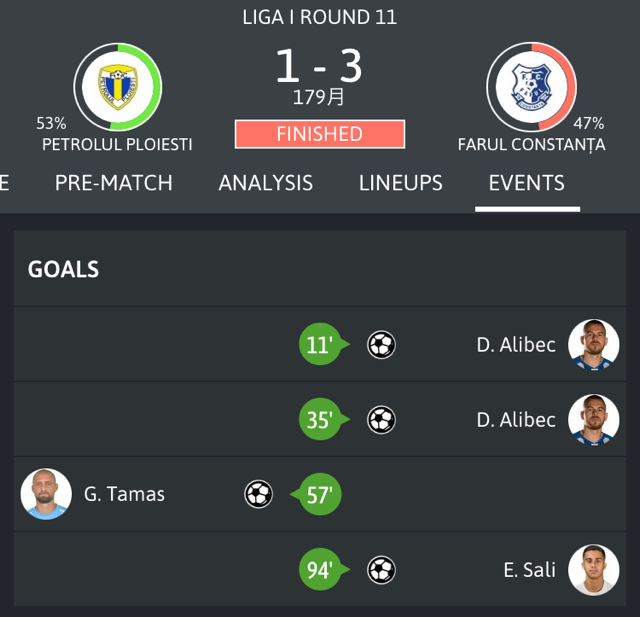Click E. Sali player photo

593,570
